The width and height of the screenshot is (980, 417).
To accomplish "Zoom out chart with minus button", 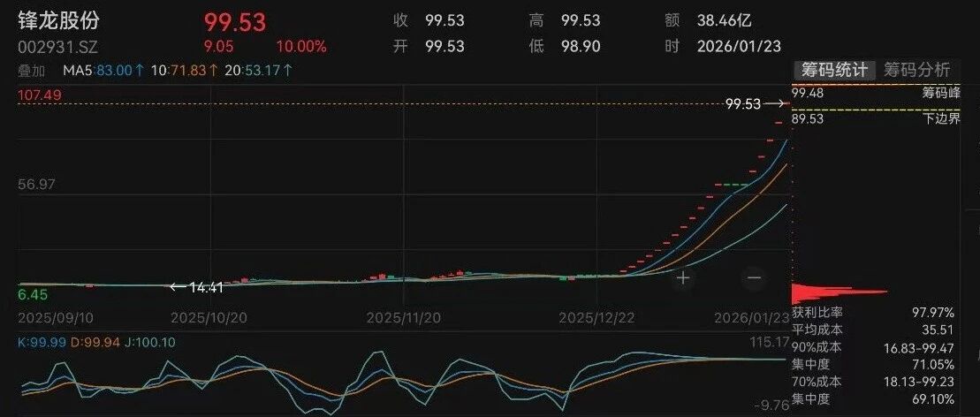I will pos(755,277).
